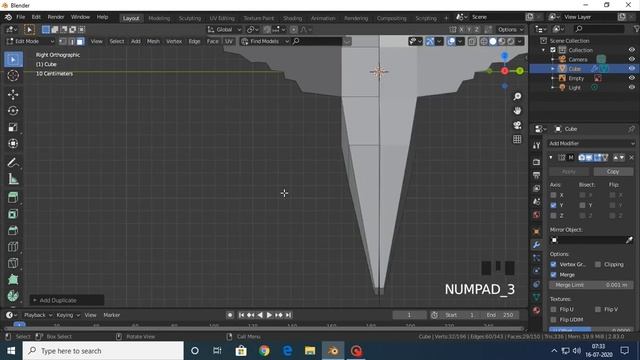Image resolution: width=640 pixels, height=360 pixels.
Task: Toggle mirror Axis Z checkbox
Action: pyautogui.click(x=553, y=216)
